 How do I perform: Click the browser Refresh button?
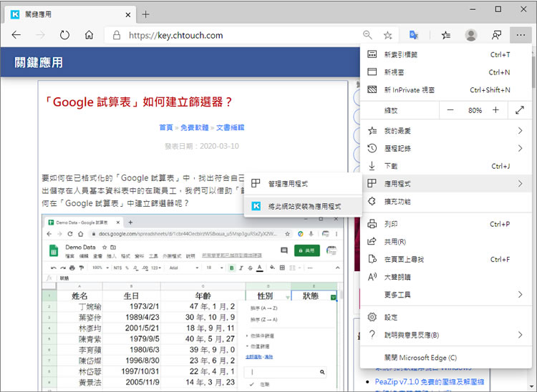tap(64, 35)
